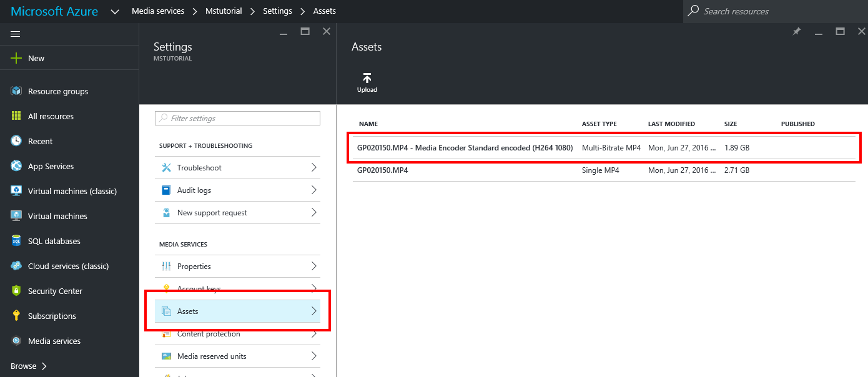868x377 pixels.
Task: Click the Browse label in sidebar
Action: [x=23, y=366]
